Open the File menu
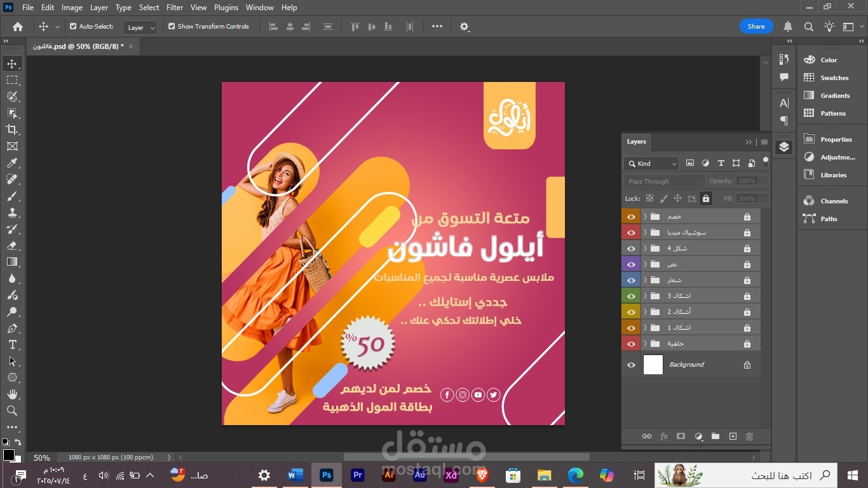The width and height of the screenshot is (868, 488). (x=28, y=8)
